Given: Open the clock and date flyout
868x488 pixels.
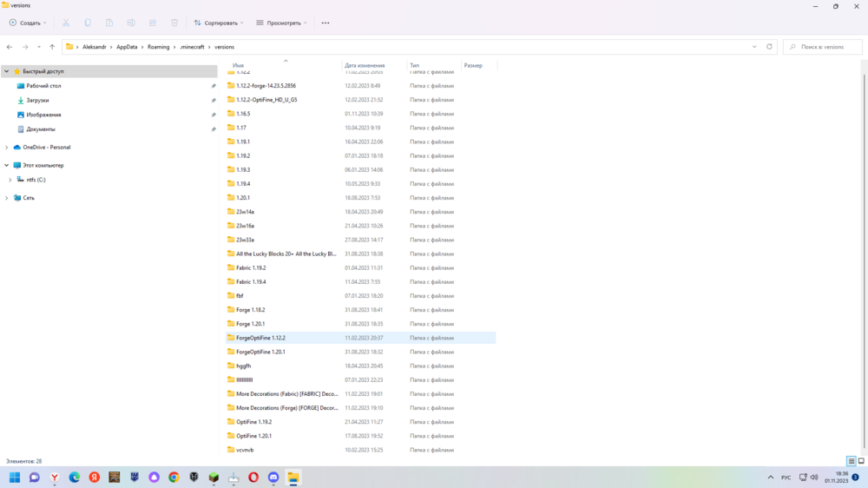Looking at the screenshot, I should pyautogui.click(x=837, y=477).
